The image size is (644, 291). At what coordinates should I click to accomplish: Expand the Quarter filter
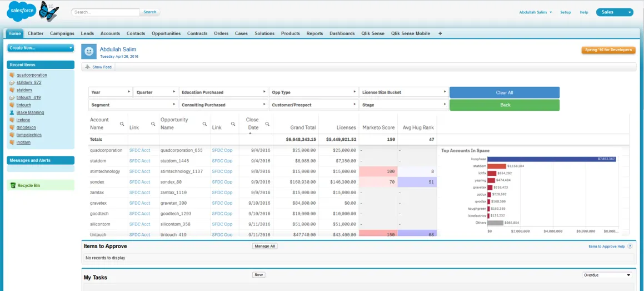pyautogui.click(x=175, y=92)
